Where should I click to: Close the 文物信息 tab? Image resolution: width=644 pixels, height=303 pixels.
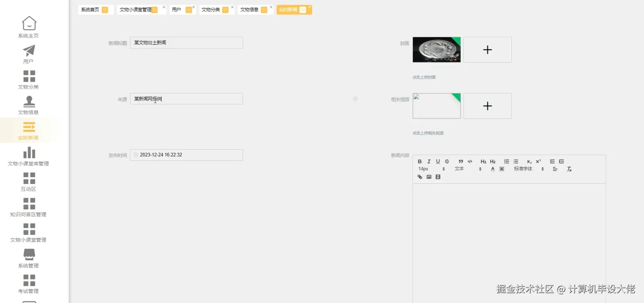tap(271, 7)
